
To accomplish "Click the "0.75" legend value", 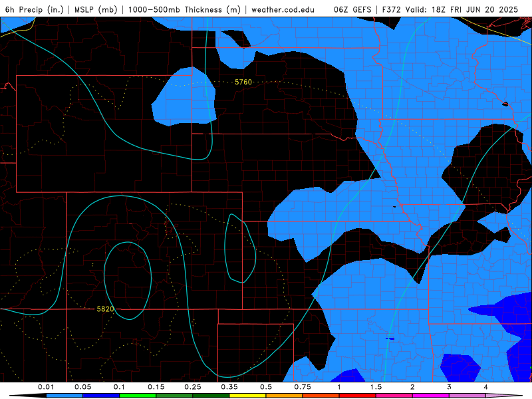I will click(x=303, y=387).
